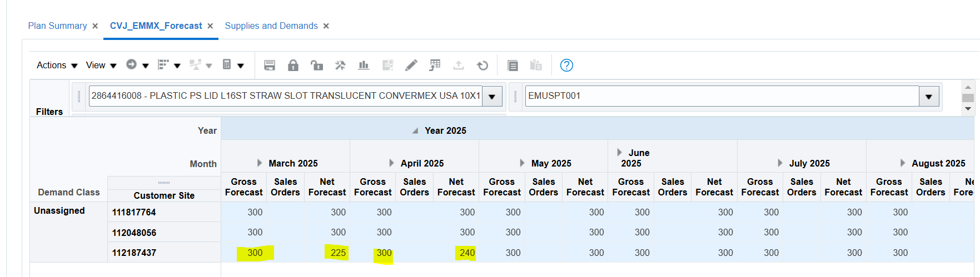Click the table with arrow icon
This screenshot has height=277, width=980.
pyautogui.click(x=435, y=66)
